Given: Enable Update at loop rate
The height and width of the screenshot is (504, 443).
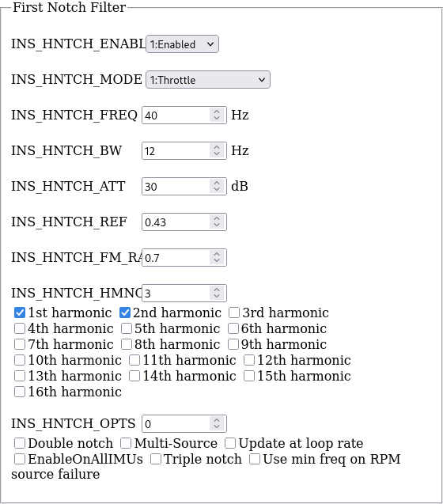Looking at the screenshot, I should 230,443.
